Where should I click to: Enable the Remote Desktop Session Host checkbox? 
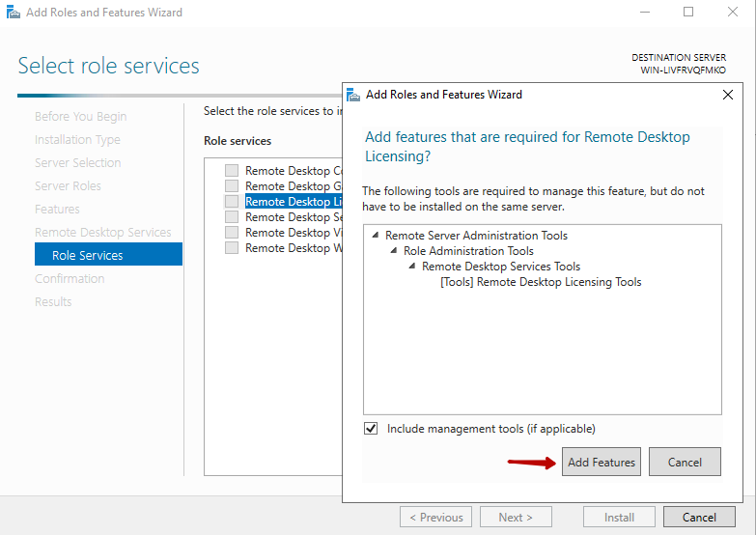(x=232, y=217)
